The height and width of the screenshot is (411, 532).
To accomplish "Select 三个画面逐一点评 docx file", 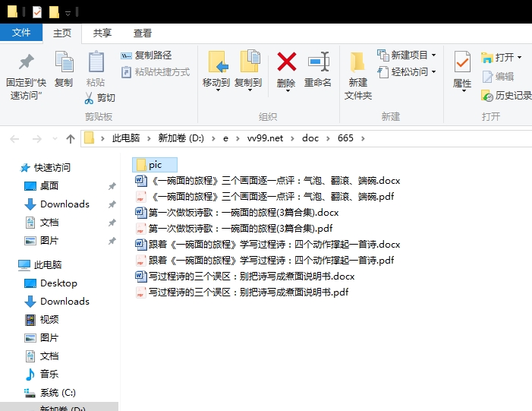I will [268, 181].
